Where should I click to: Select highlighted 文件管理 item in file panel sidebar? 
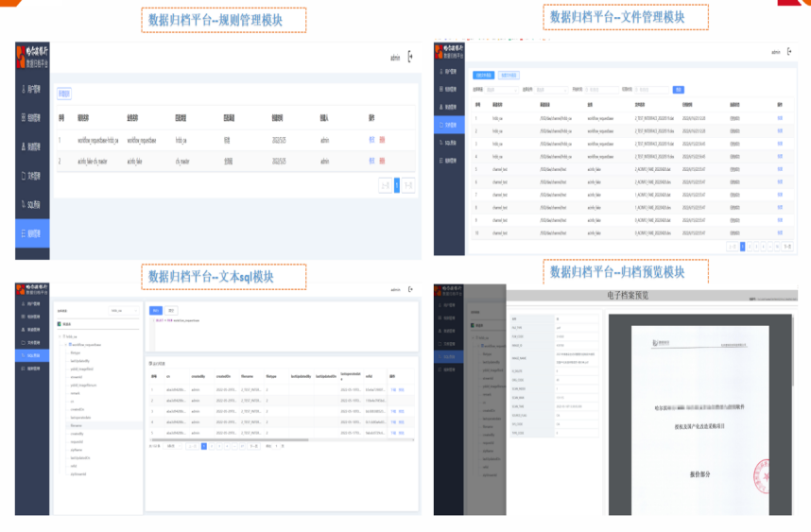pyautogui.click(x=449, y=125)
